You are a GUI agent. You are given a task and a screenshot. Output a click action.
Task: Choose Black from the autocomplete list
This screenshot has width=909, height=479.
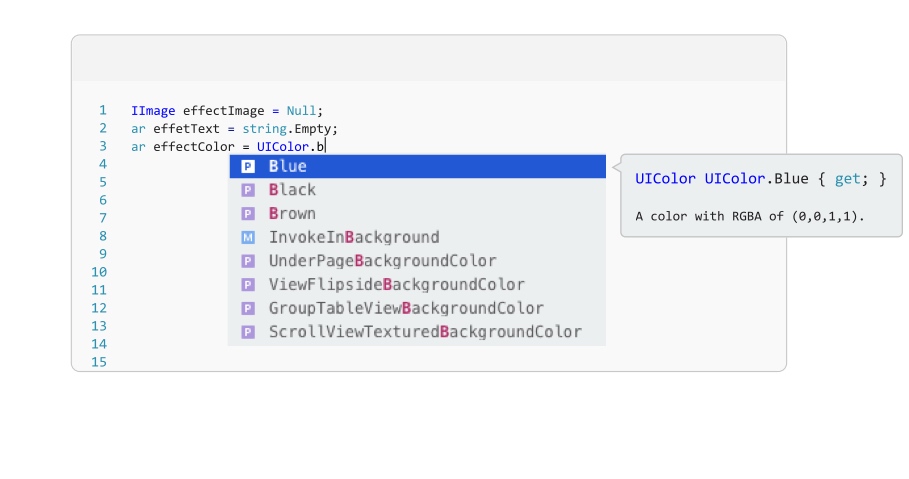(x=292, y=190)
